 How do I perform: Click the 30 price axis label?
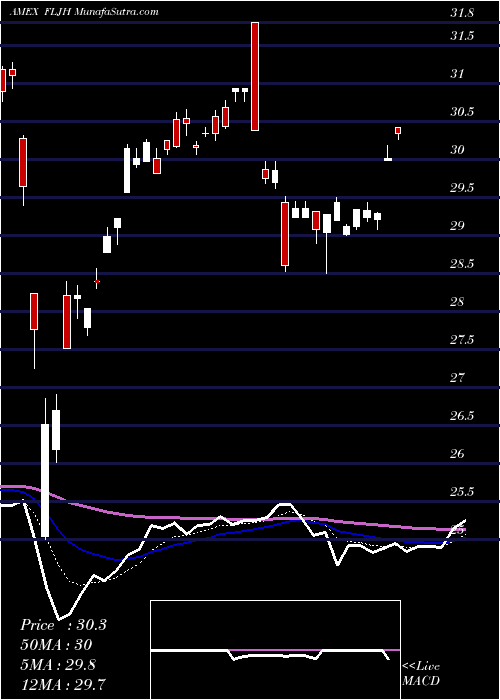pyautogui.click(x=458, y=150)
